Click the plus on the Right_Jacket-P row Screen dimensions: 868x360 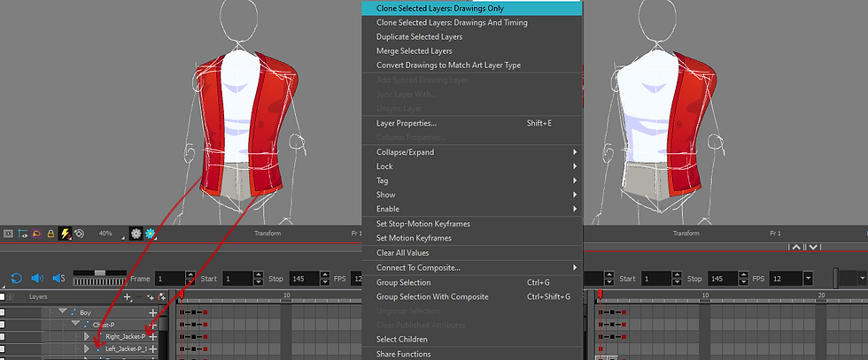pyautogui.click(x=153, y=336)
